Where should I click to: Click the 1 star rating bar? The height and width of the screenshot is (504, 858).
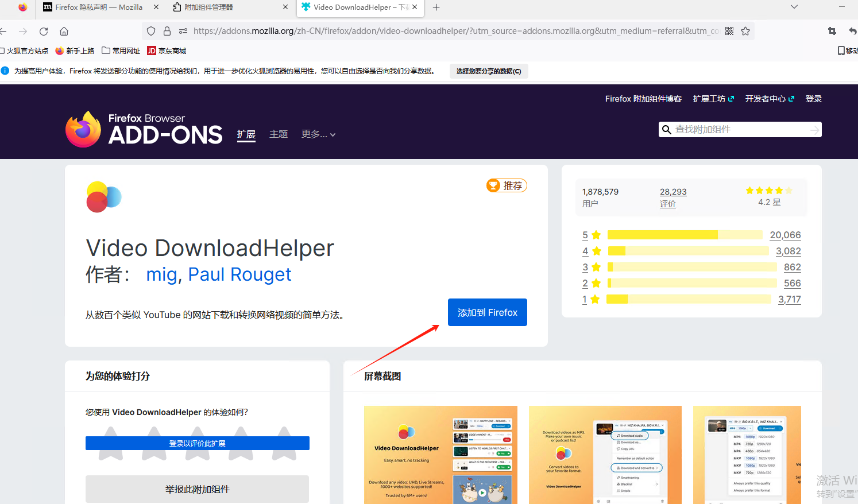[x=689, y=299]
